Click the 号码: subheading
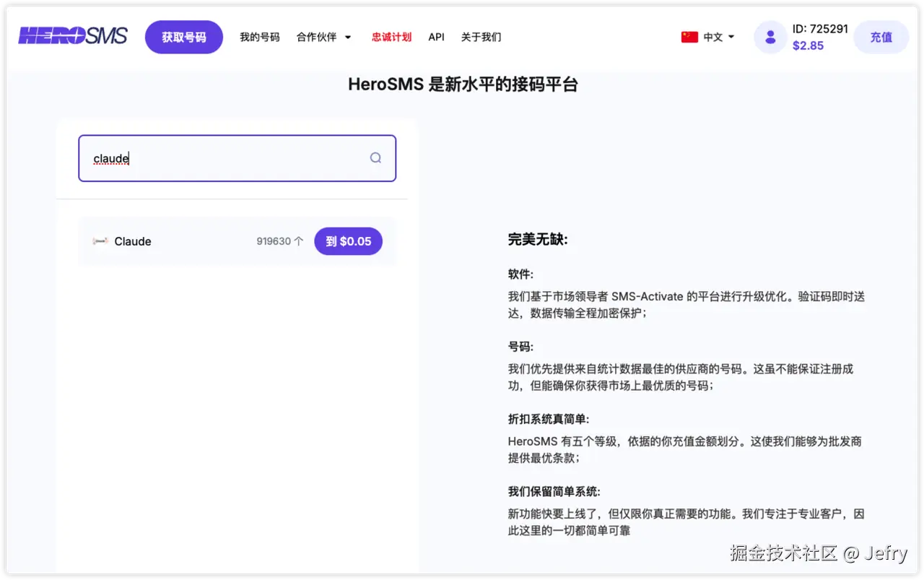924x580 pixels. pos(520,347)
